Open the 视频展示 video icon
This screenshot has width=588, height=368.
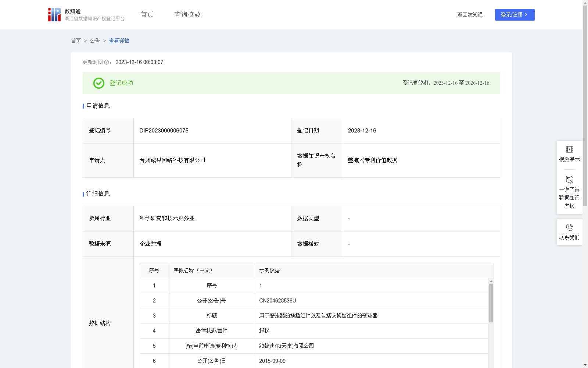click(x=569, y=149)
